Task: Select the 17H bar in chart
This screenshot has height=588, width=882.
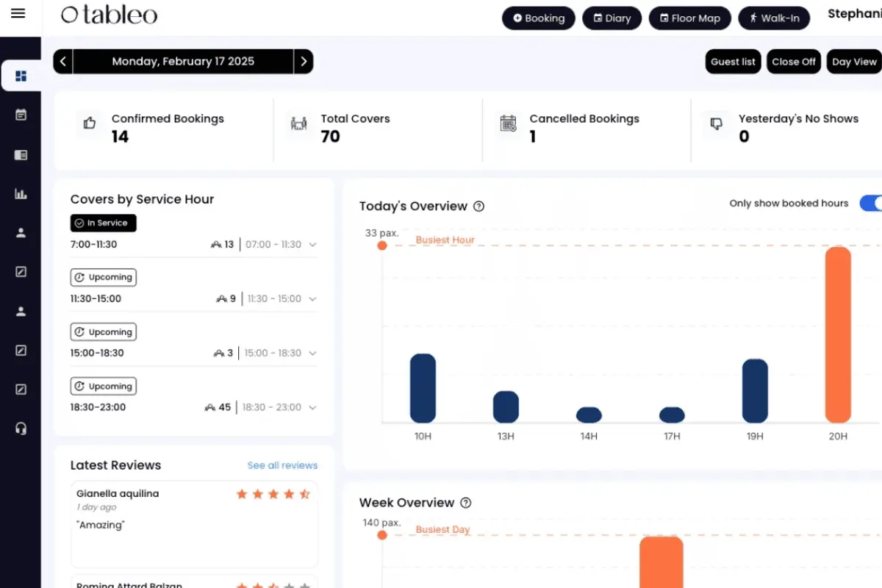Action: coord(672,415)
